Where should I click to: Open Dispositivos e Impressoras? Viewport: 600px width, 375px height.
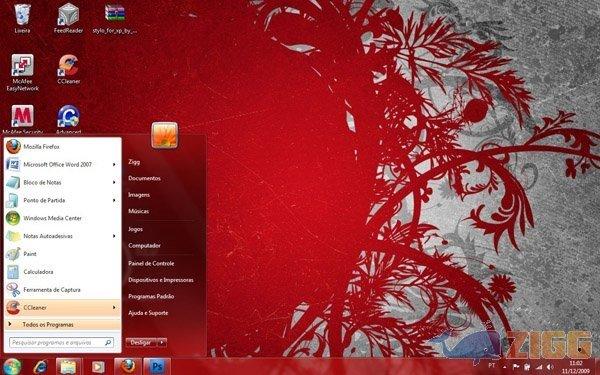(161, 280)
